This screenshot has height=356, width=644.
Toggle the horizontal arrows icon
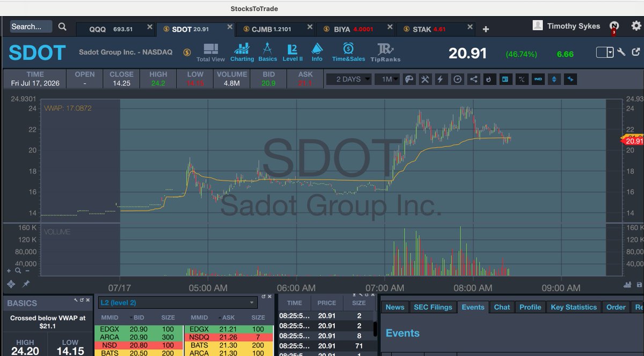point(570,79)
